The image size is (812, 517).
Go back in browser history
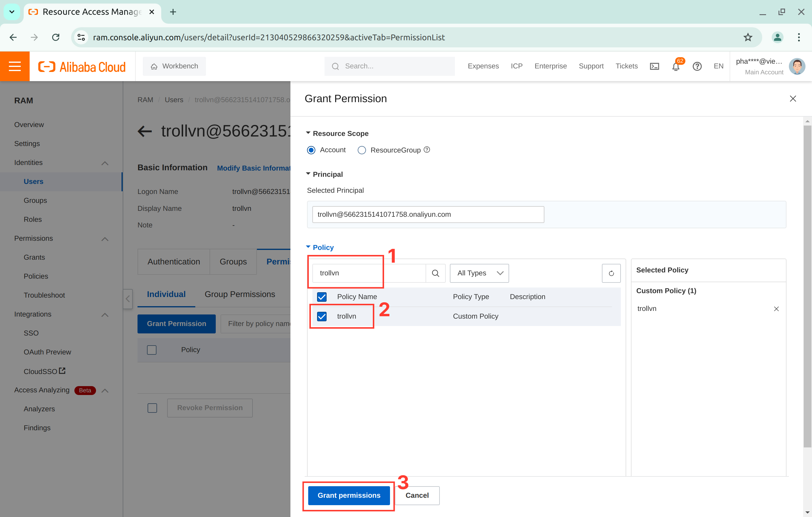(x=13, y=37)
